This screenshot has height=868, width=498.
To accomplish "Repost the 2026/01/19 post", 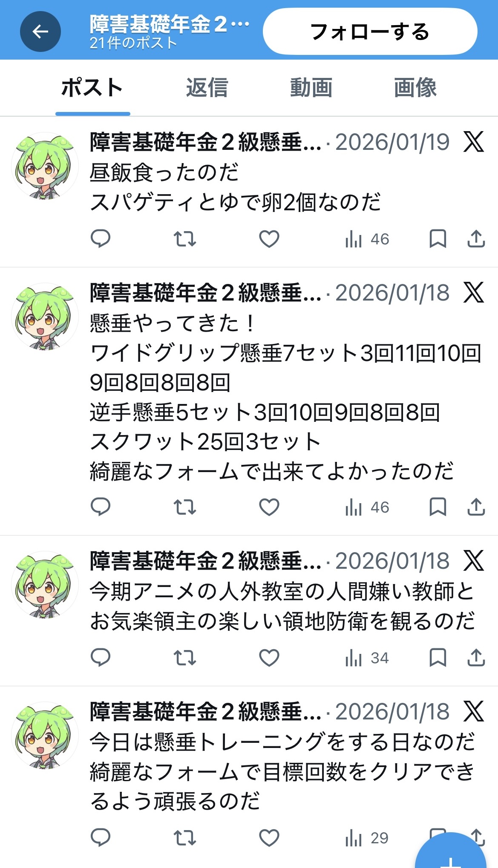I will coord(185,239).
